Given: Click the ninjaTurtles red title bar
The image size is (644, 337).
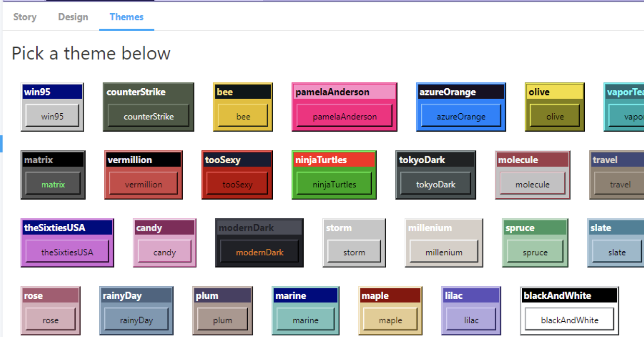Looking at the screenshot, I should pyautogui.click(x=334, y=160).
